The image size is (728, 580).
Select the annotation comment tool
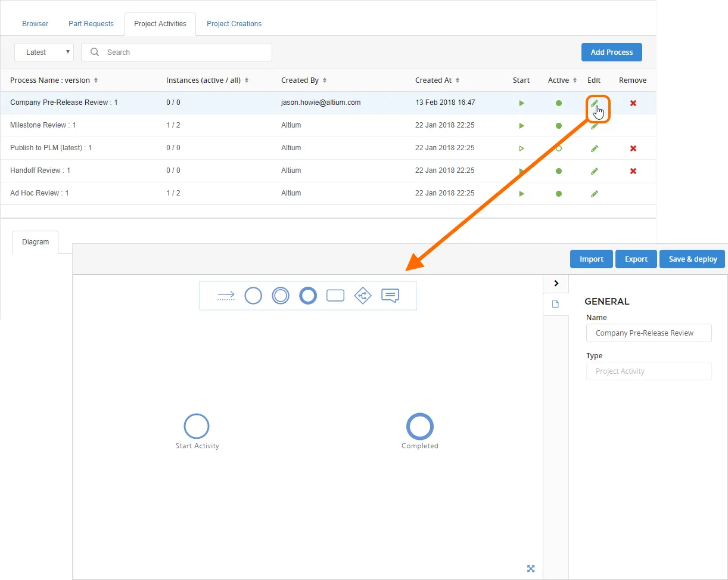(390, 296)
